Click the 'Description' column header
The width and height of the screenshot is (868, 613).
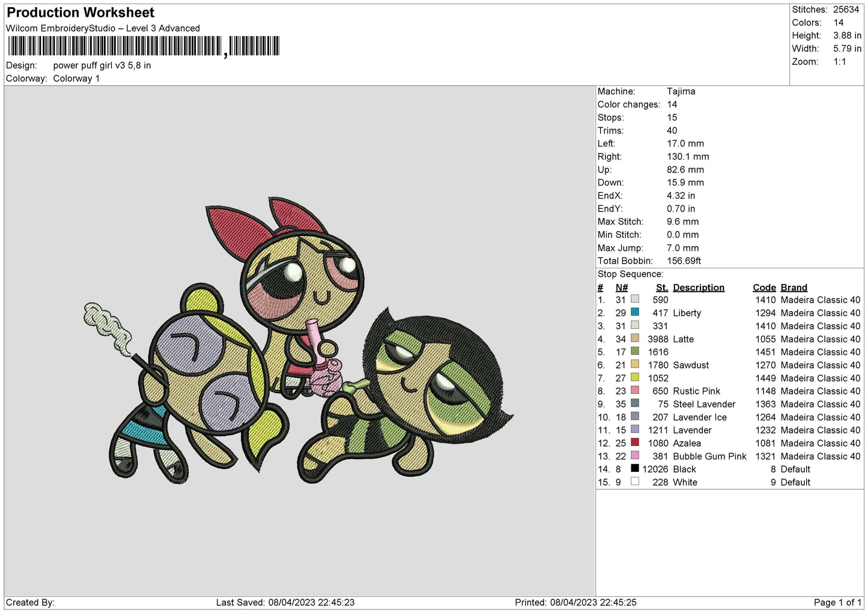point(699,288)
